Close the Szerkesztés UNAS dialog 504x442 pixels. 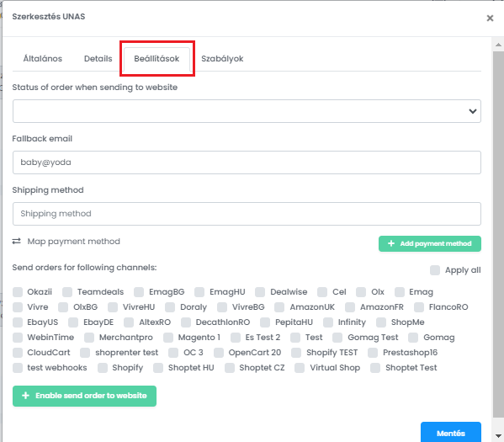[490, 18]
